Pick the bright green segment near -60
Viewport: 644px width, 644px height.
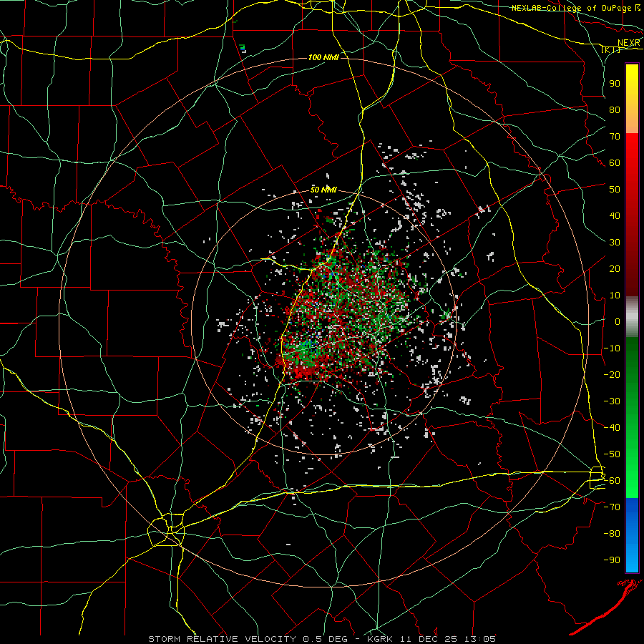[632, 482]
